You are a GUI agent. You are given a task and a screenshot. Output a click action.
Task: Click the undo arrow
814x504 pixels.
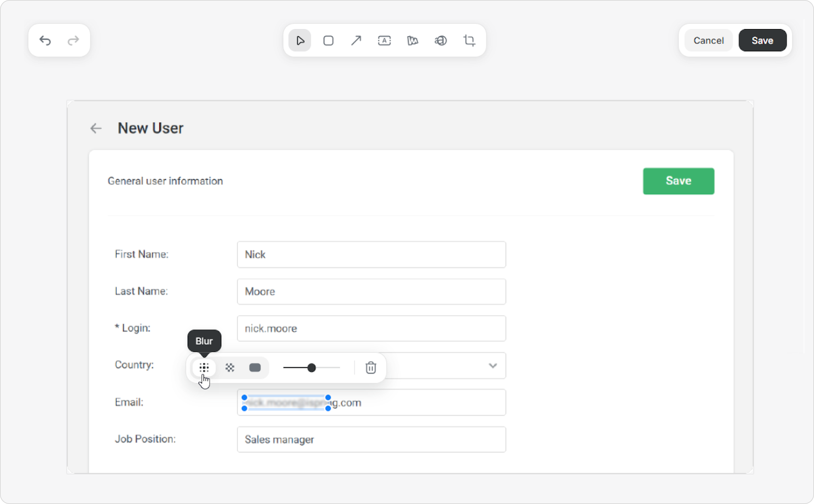tap(45, 41)
